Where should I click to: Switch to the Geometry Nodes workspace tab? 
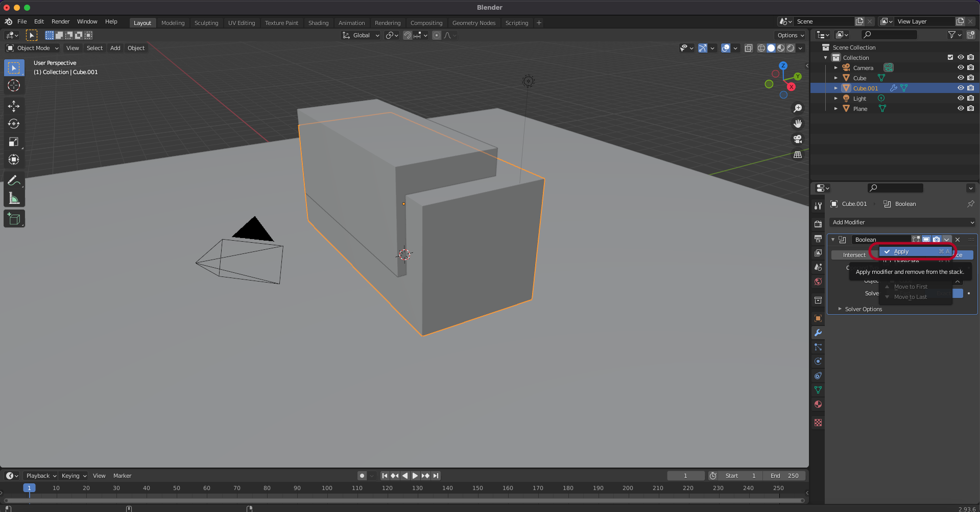click(474, 23)
